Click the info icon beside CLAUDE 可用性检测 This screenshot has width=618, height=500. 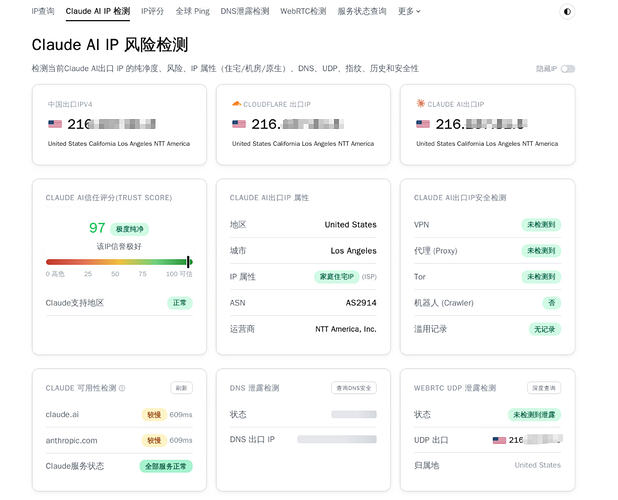pos(122,388)
